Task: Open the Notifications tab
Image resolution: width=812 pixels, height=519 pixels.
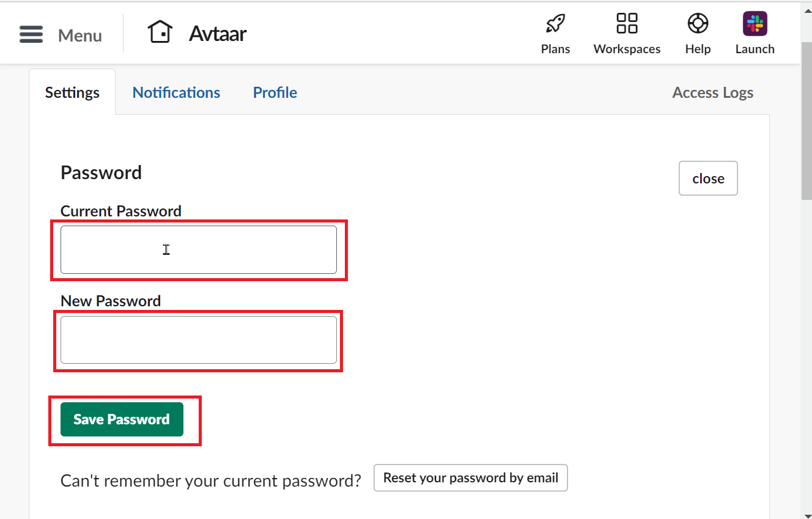Action: 176,92
